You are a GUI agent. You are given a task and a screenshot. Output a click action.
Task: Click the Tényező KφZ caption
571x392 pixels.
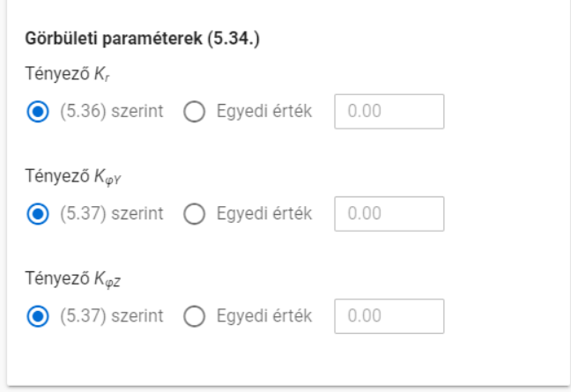[x=73, y=279]
